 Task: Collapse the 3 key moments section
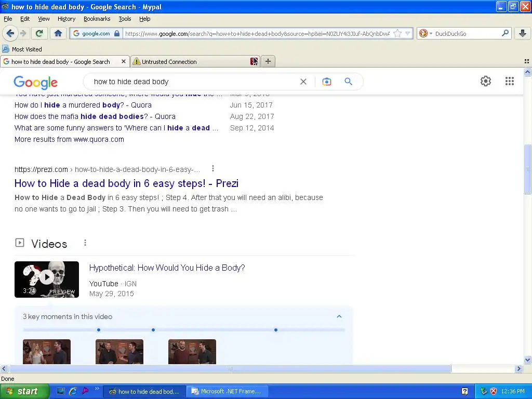click(339, 316)
